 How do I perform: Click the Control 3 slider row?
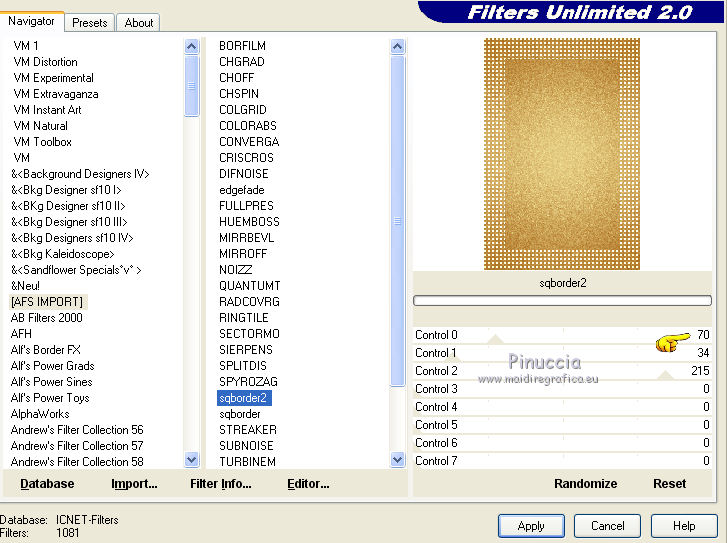point(562,389)
